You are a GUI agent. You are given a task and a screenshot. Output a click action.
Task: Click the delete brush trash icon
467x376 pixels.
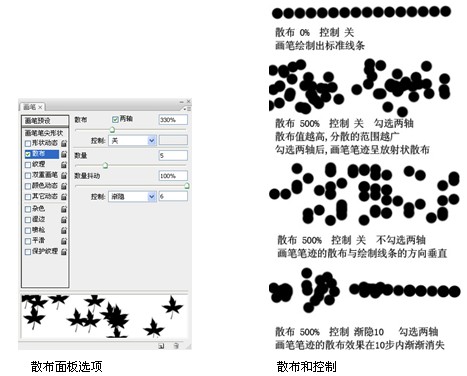click(176, 346)
